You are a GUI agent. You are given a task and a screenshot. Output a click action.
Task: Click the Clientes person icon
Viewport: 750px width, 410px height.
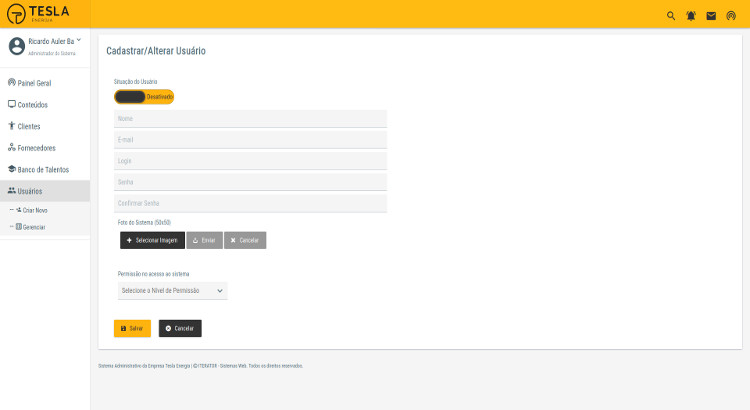pos(11,125)
